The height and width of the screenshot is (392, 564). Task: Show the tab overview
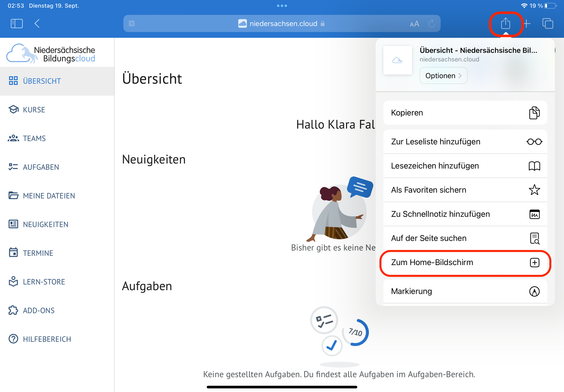point(548,24)
